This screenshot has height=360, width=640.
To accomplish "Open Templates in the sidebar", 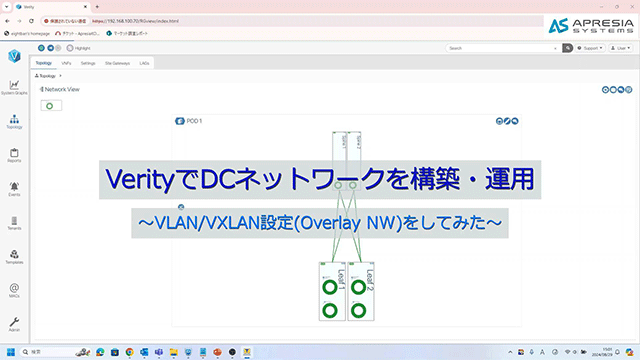I will [14, 257].
